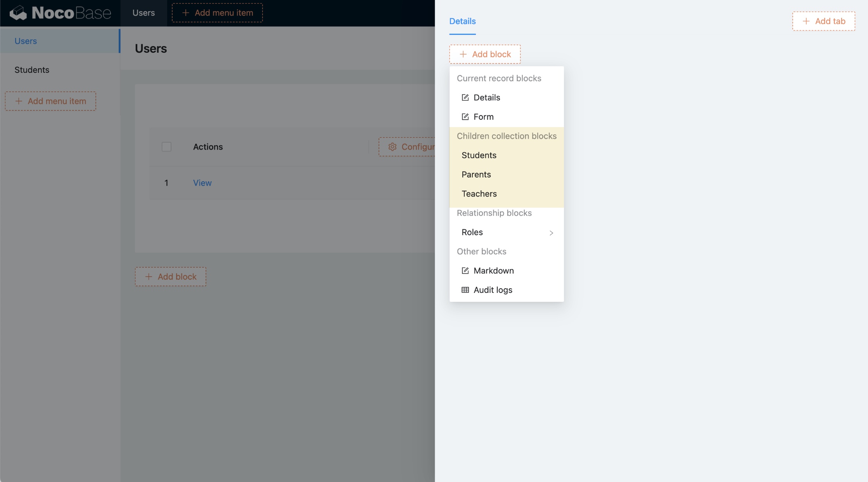The width and height of the screenshot is (868, 482).
Task: Choose Students children collection block
Action: tap(479, 155)
